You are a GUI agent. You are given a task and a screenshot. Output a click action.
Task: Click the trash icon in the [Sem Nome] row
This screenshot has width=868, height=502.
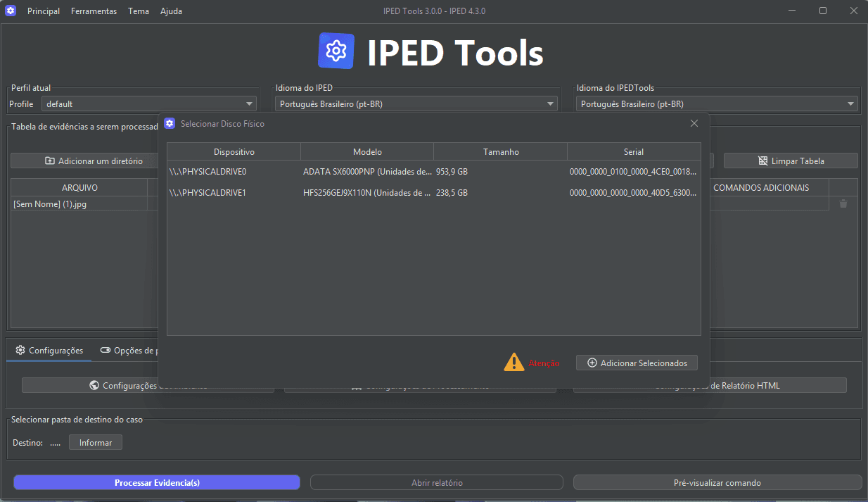click(843, 203)
